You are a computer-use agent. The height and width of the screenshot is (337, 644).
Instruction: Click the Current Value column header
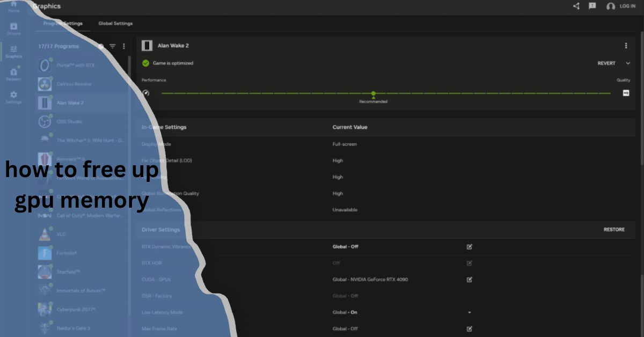click(x=350, y=127)
